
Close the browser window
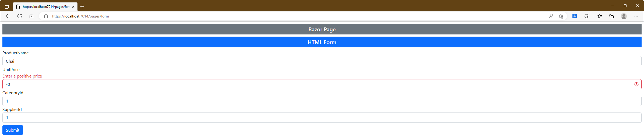click(x=638, y=6)
